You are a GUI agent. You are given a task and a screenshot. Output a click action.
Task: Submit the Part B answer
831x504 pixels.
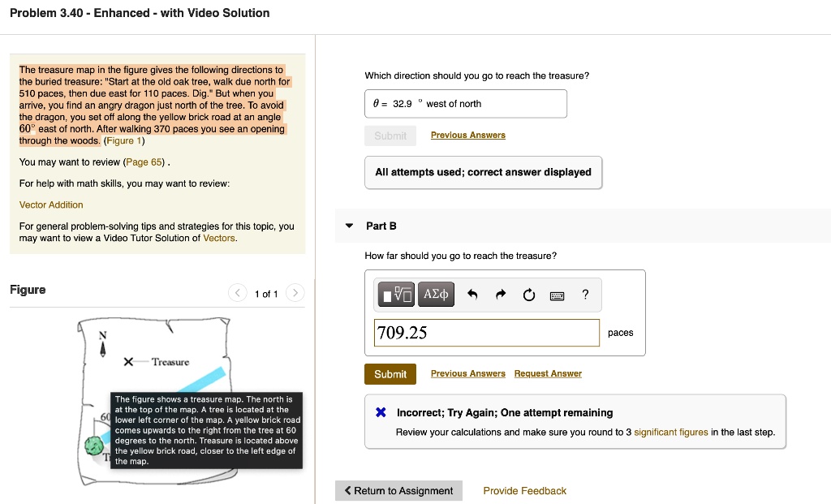(x=390, y=373)
